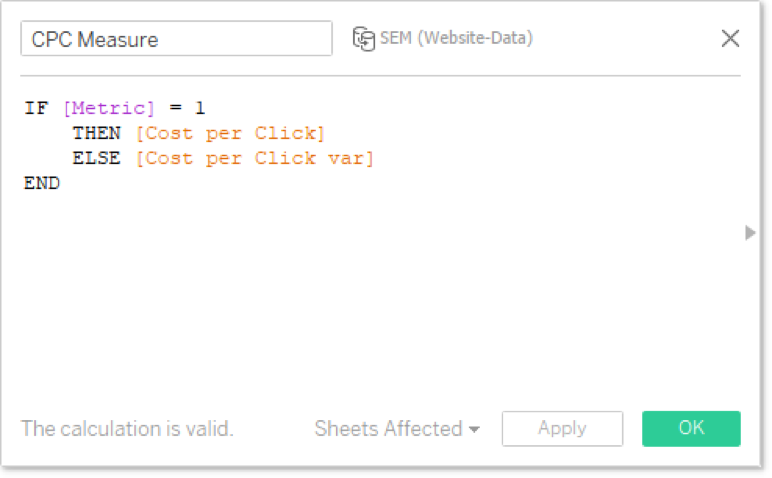This screenshot has width=772, height=478.
Task: Expand the function reference panel arrow
Action: point(750,232)
